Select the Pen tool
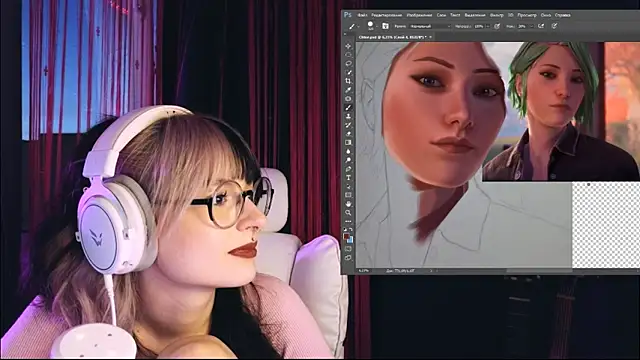 point(348,169)
